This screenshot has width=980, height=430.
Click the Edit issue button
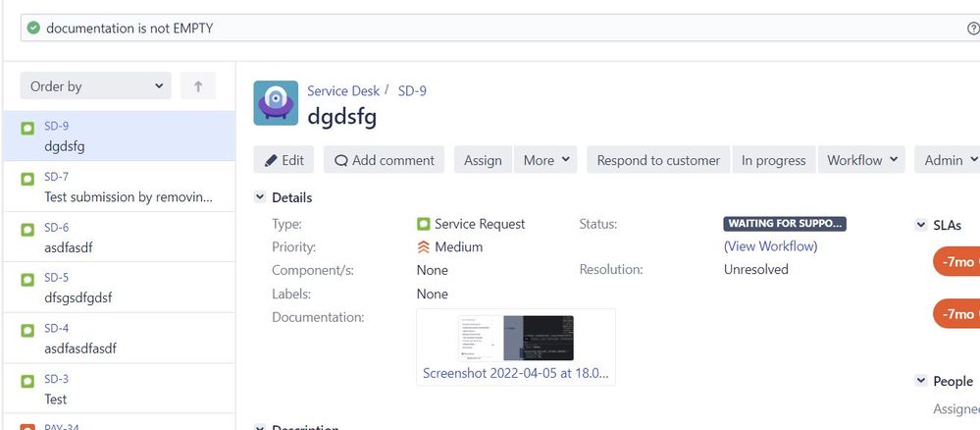click(x=284, y=160)
